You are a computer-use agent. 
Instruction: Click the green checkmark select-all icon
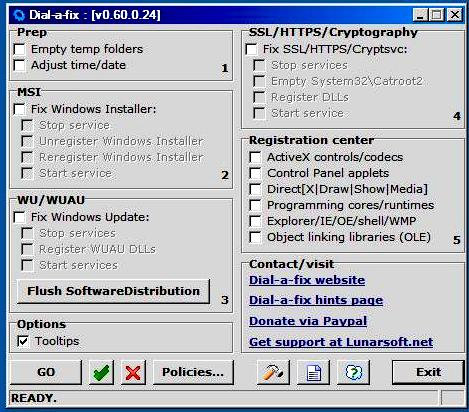102,372
